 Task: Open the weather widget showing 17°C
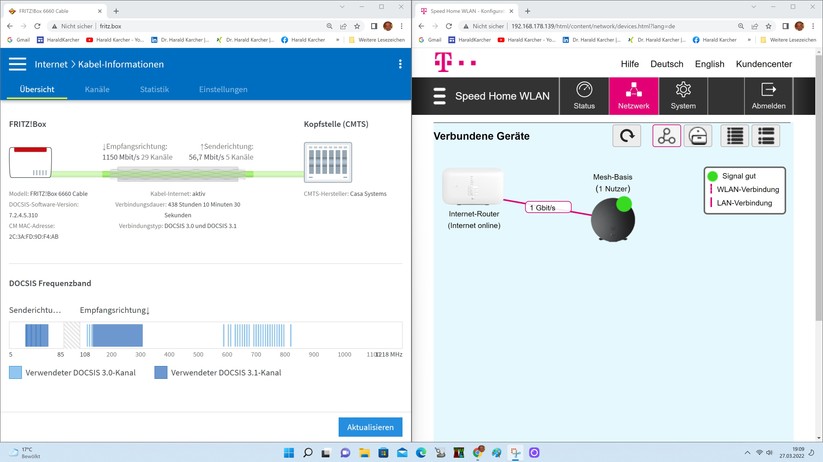coord(24,453)
